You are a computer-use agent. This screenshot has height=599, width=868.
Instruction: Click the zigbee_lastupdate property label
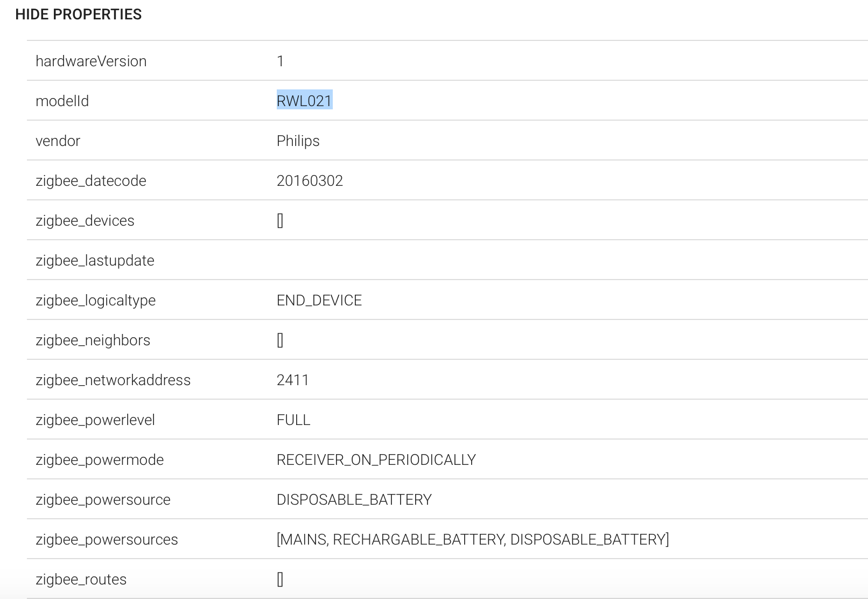95,261
